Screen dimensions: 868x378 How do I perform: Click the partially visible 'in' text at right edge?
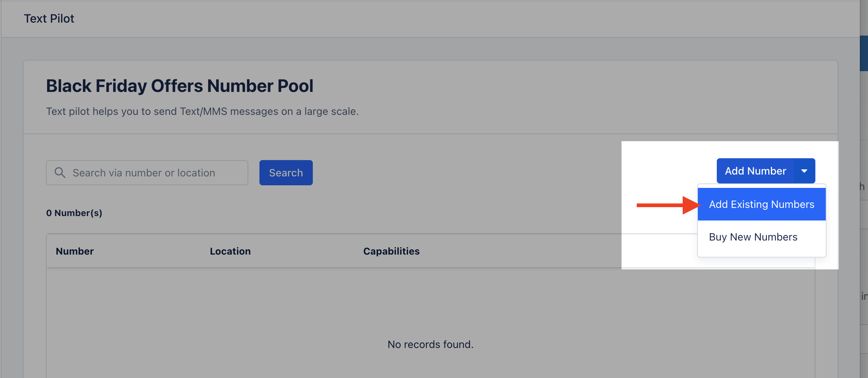[864, 296]
